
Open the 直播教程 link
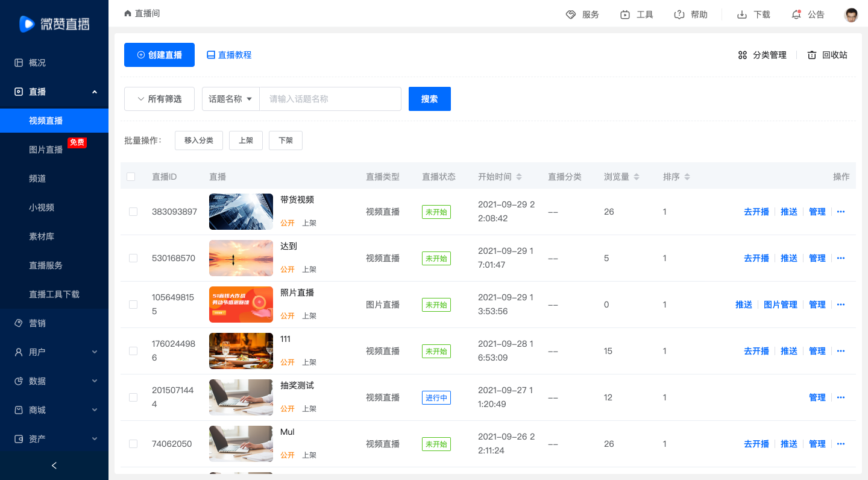[229, 55]
